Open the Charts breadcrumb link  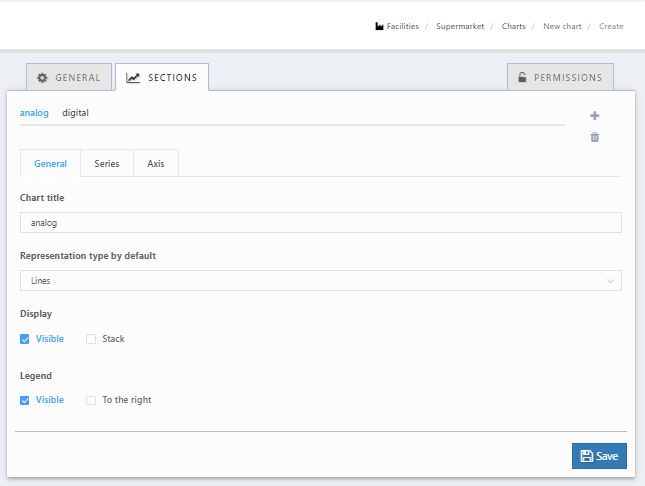click(x=513, y=26)
